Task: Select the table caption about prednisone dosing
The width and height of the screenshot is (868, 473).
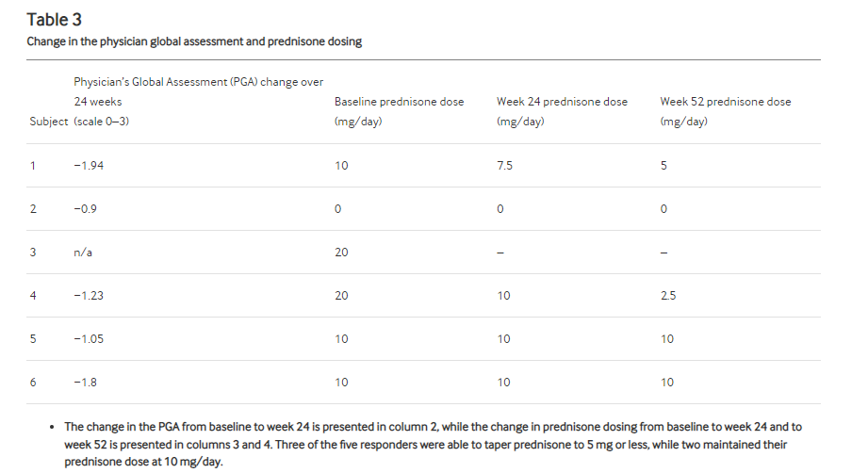Action: click(194, 41)
